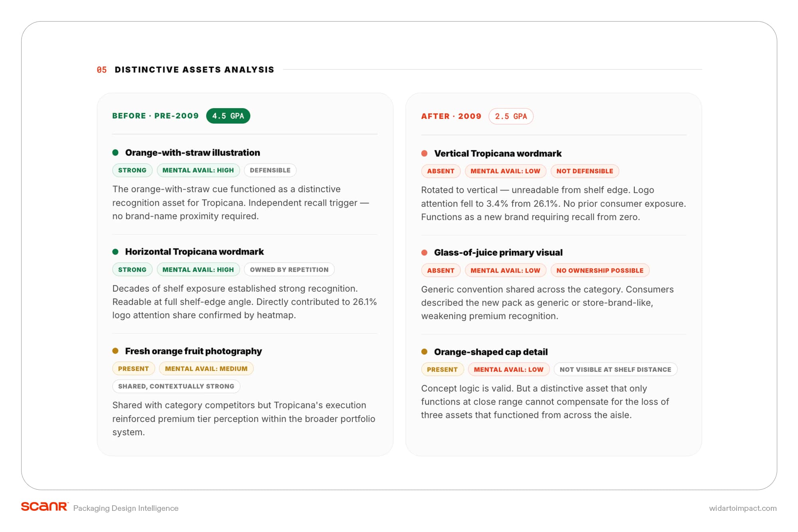Click the OWNED BY REPETITION tag

(x=289, y=269)
